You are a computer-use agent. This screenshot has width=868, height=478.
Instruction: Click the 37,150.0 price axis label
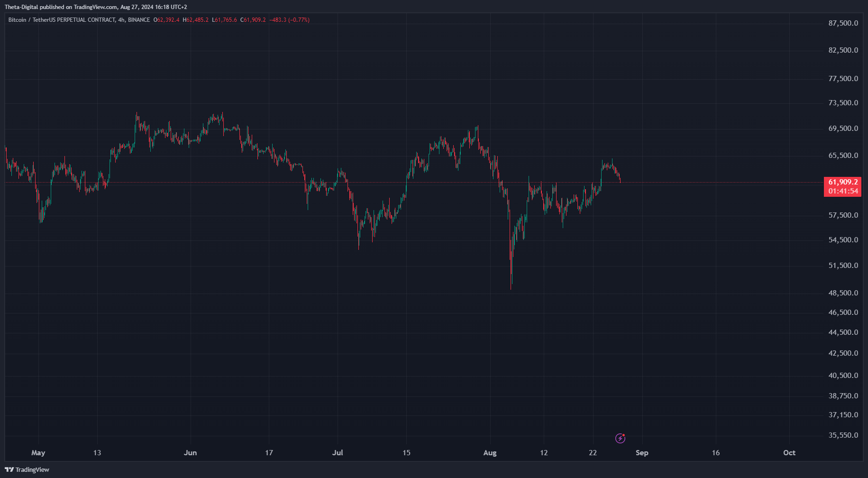click(843, 415)
